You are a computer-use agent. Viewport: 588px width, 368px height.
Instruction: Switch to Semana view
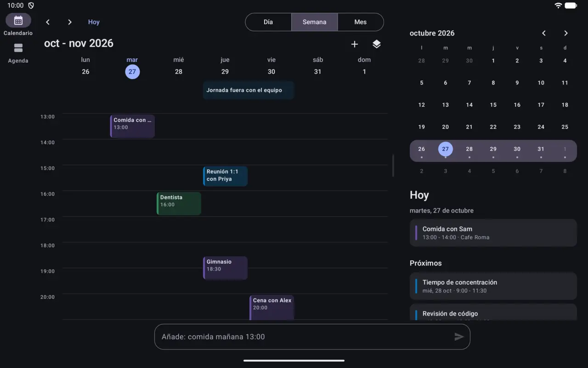pyautogui.click(x=315, y=22)
